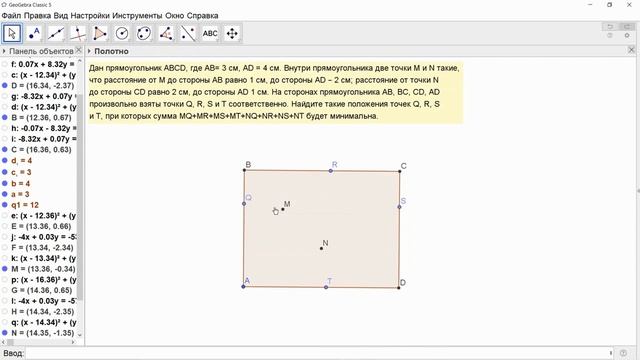Toggle visibility of point E
Image resolution: width=640 pixels, height=360 pixels.
click(x=5, y=227)
